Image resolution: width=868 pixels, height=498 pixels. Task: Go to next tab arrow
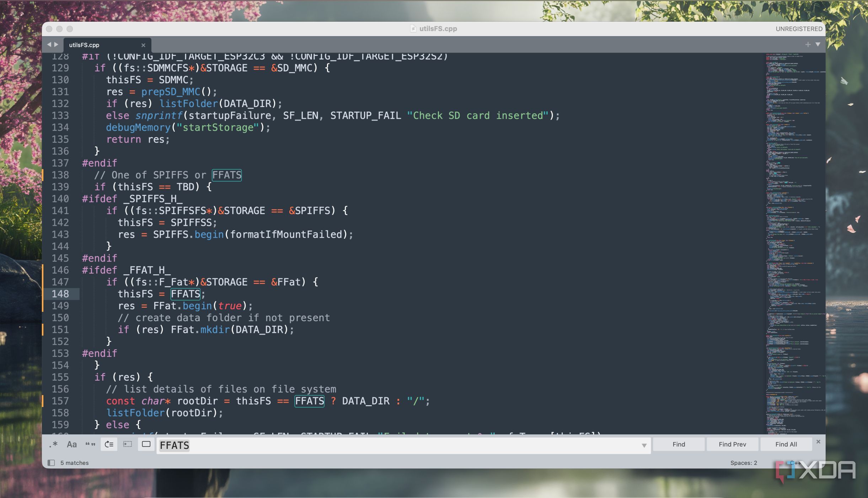tap(56, 44)
